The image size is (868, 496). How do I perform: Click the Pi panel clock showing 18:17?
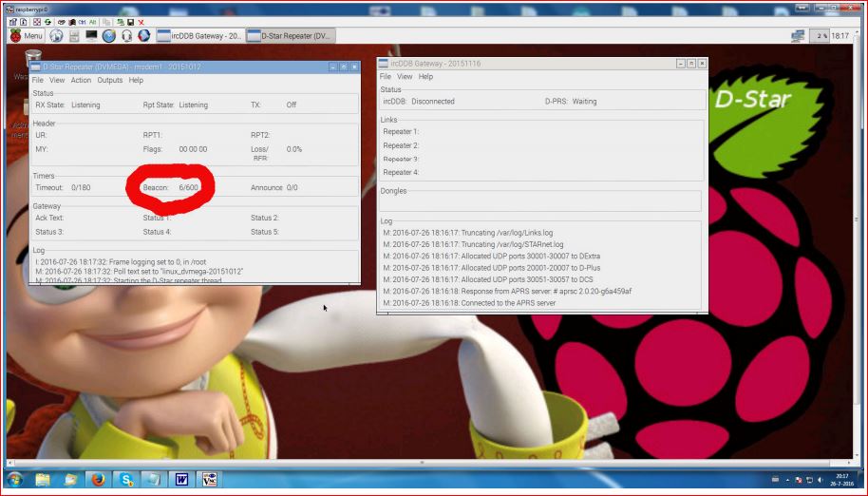coord(840,36)
